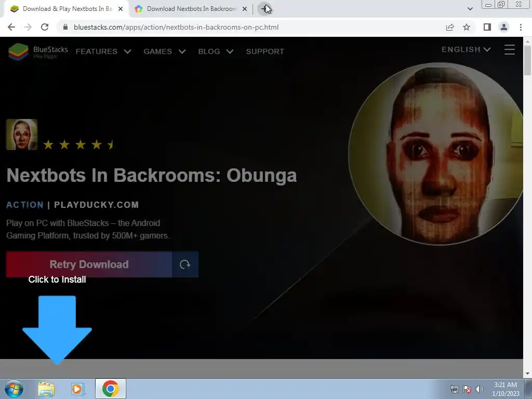Open Chrome three-dot menu
Screen dimensions: 532x399
[521, 27]
